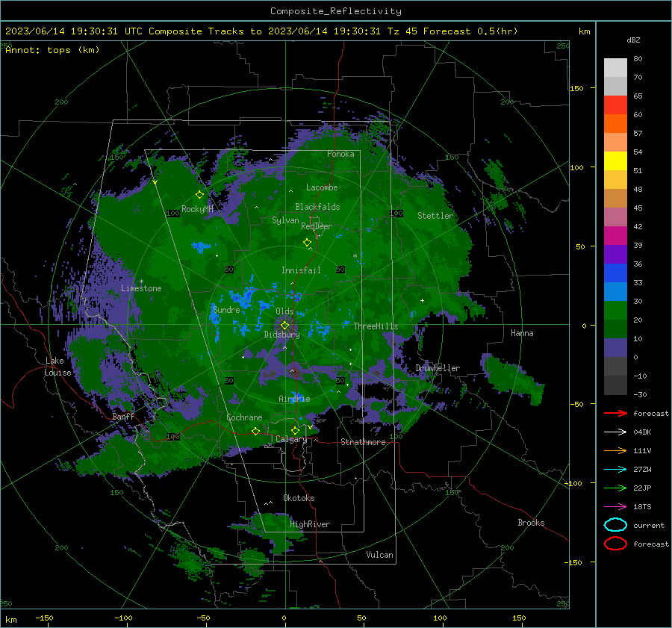Click the light gray 70-80 dBZ swatch

coord(615,67)
